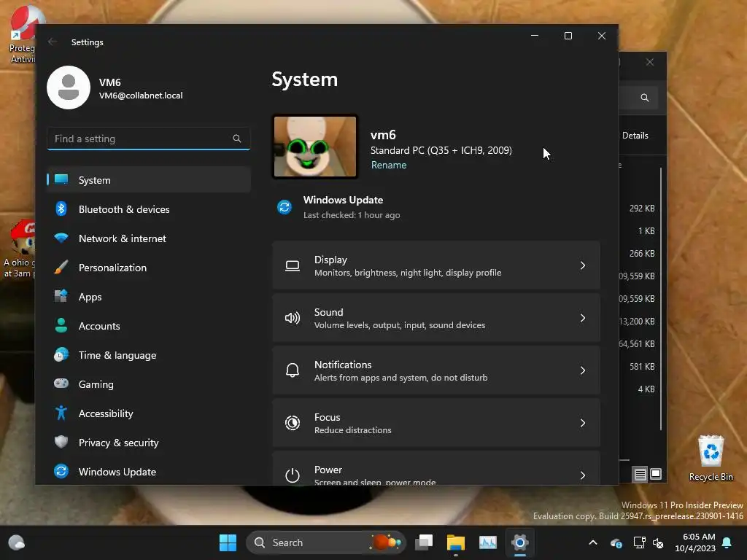
Task: Expand the Notifications settings chevron
Action: pyautogui.click(x=583, y=370)
